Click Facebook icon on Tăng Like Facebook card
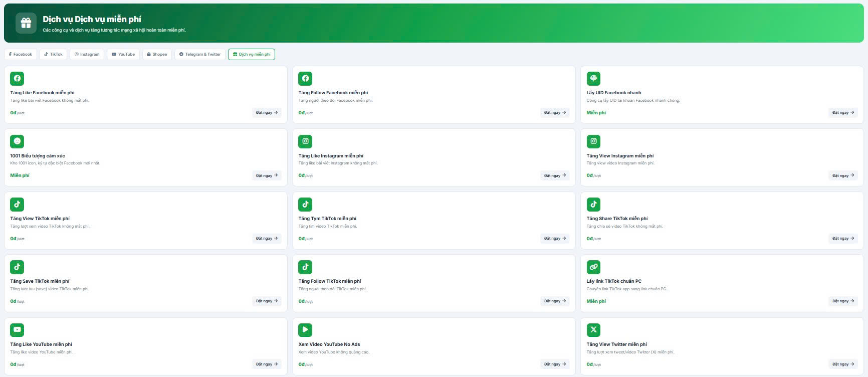Image resolution: width=868 pixels, height=377 pixels. pos(17,79)
